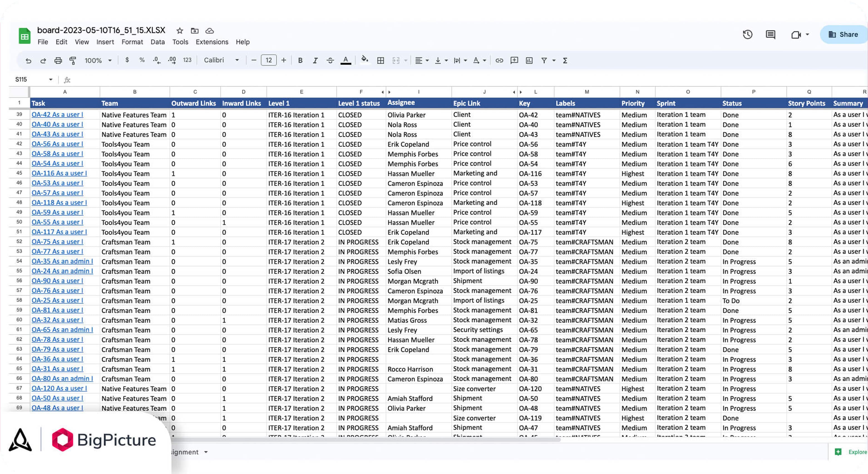Select the Story Points header cell
The image size is (868, 474).
pyautogui.click(x=809, y=103)
